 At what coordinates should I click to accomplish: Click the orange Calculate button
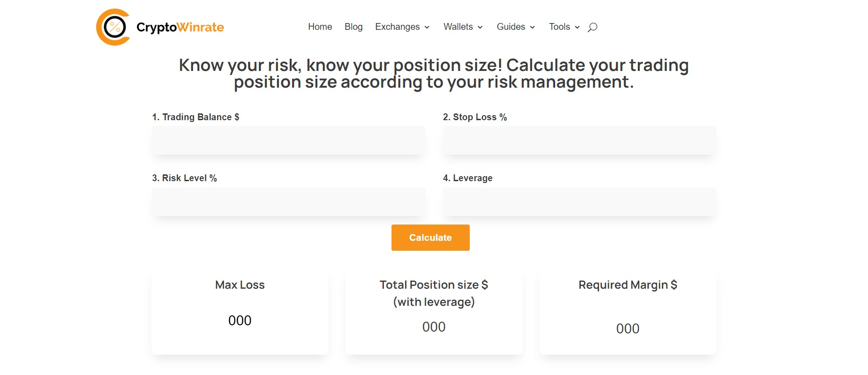click(x=430, y=238)
